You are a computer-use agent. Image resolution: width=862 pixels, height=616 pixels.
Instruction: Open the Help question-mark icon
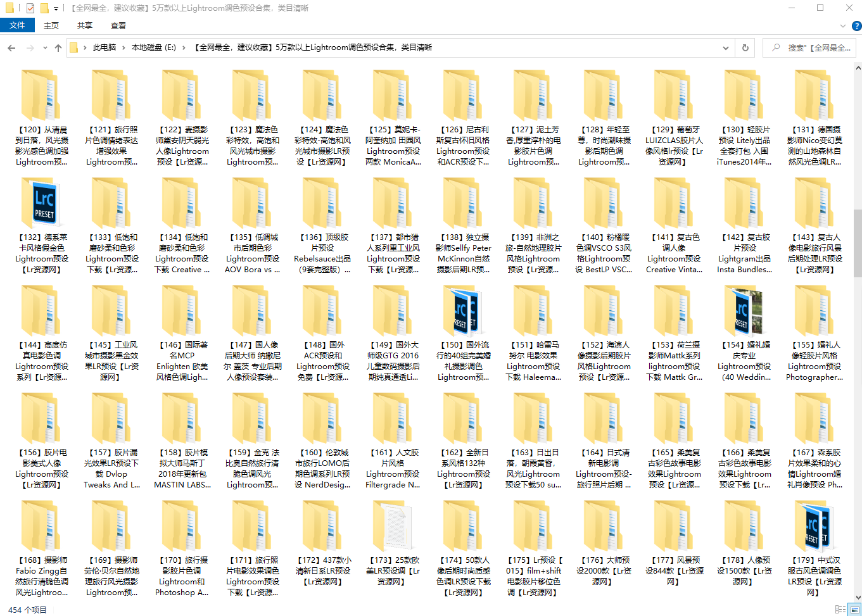tap(856, 26)
